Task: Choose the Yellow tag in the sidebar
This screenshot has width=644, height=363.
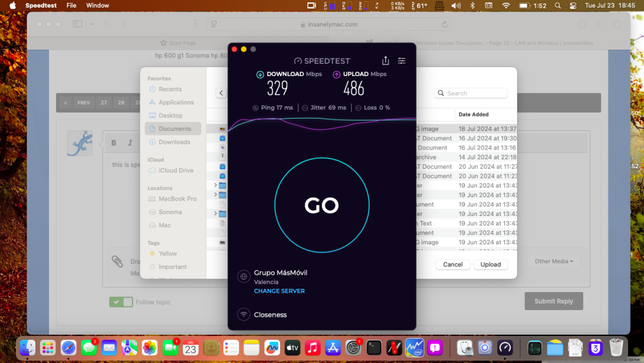Action: (173, 253)
